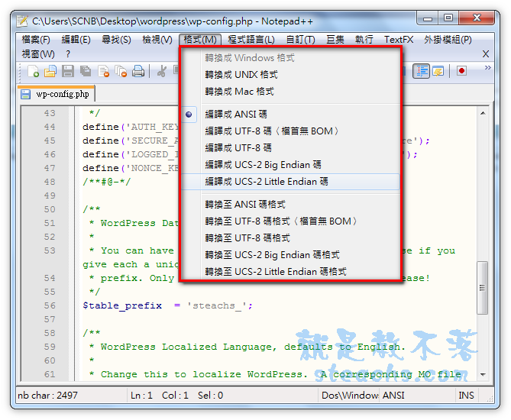Screen dimensions: 511x420
Task: Click 轉換至 UTF-8 碼格式（檔首無 BOM）
Action: point(281,221)
